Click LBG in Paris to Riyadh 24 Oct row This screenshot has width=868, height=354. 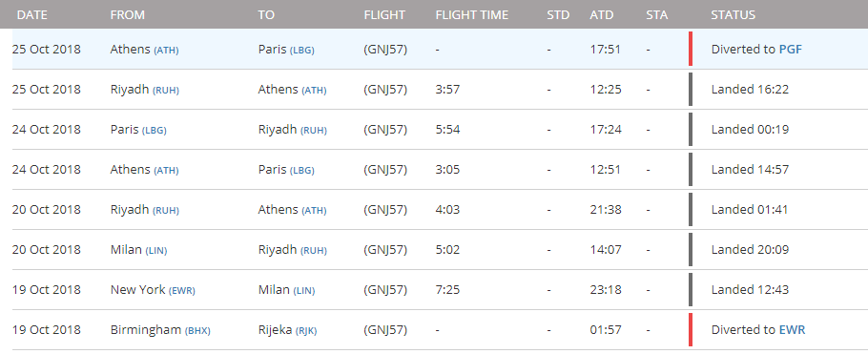pos(154,131)
